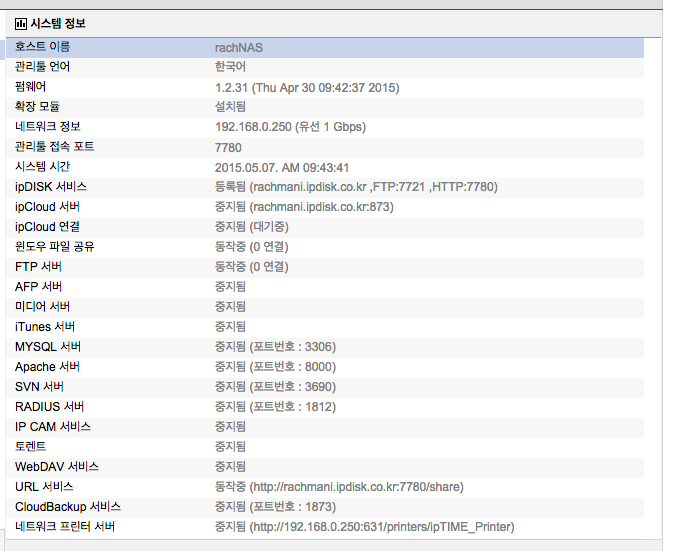675x551 pixels.
Task: Click the 관리툴 언어 label
Action: tap(42, 67)
